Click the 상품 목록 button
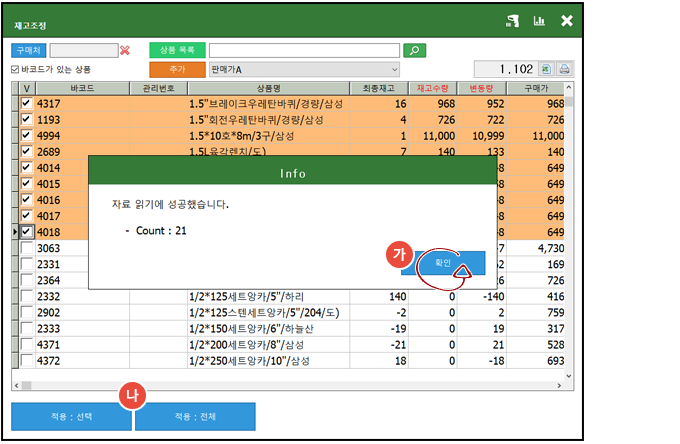 click(177, 50)
